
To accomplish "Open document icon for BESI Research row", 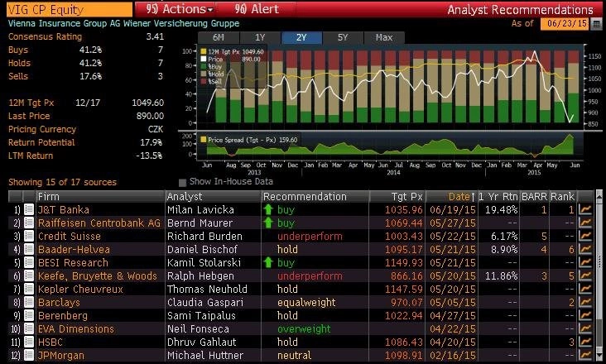I will click(29, 262).
